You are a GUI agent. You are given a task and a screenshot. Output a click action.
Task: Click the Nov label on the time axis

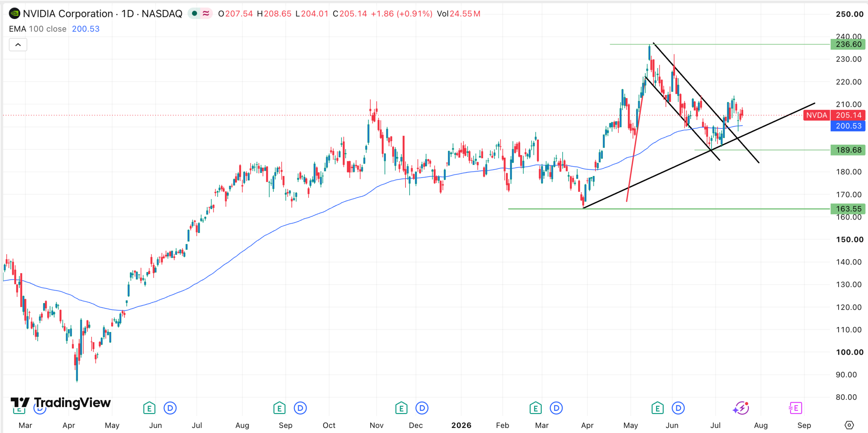click(x=376, y=425)
